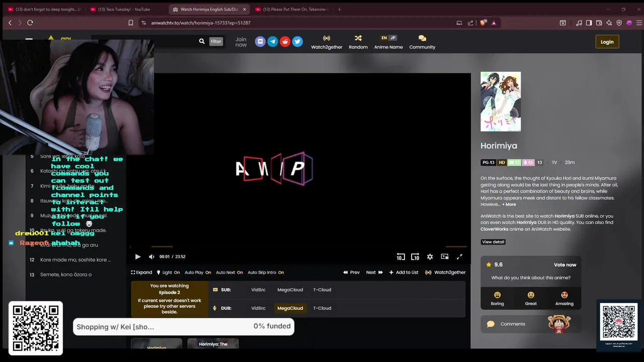Image resolution: width=644 pixels, height=362 pixels.
Task: Rate the anime as Great
Action: [531, 299]
